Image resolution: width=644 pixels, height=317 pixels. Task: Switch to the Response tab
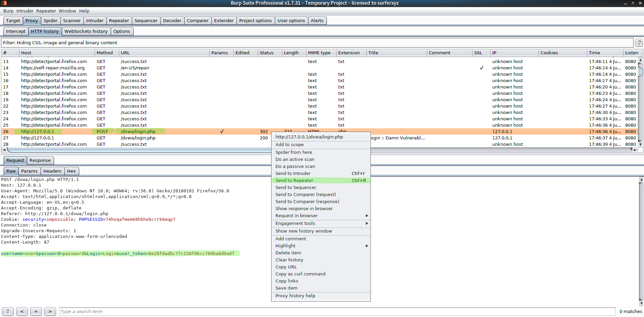pos(40,160)
